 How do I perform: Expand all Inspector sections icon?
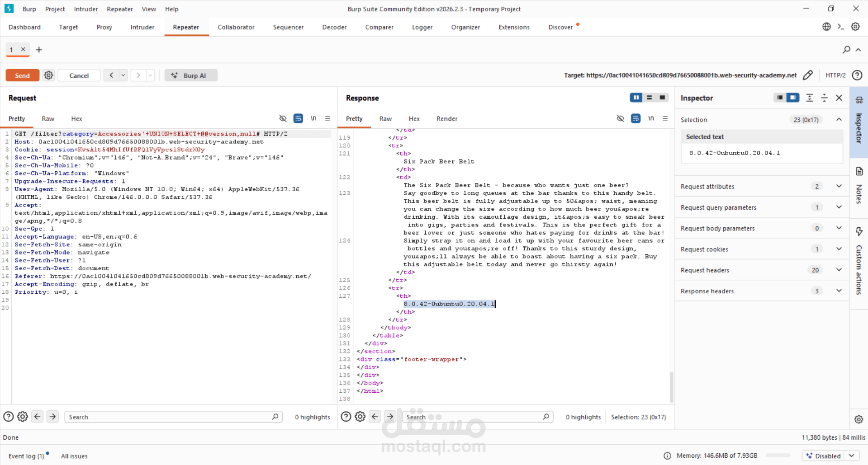[x=810, y=98]
